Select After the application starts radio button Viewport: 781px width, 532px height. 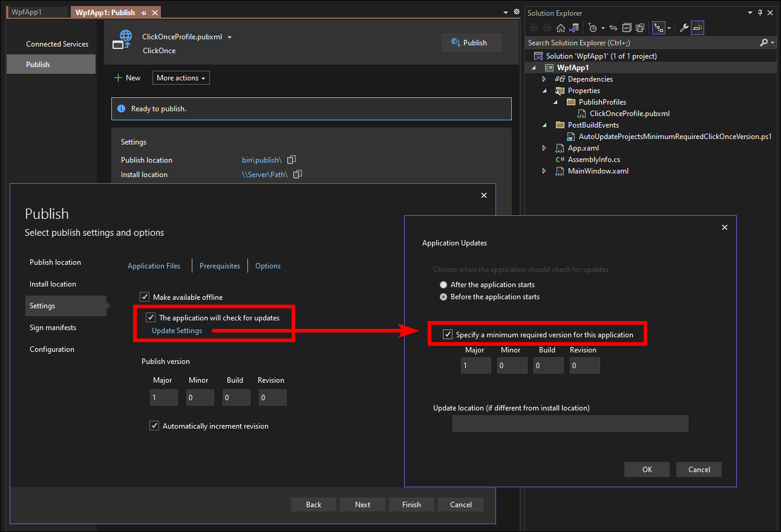(444, 284)
